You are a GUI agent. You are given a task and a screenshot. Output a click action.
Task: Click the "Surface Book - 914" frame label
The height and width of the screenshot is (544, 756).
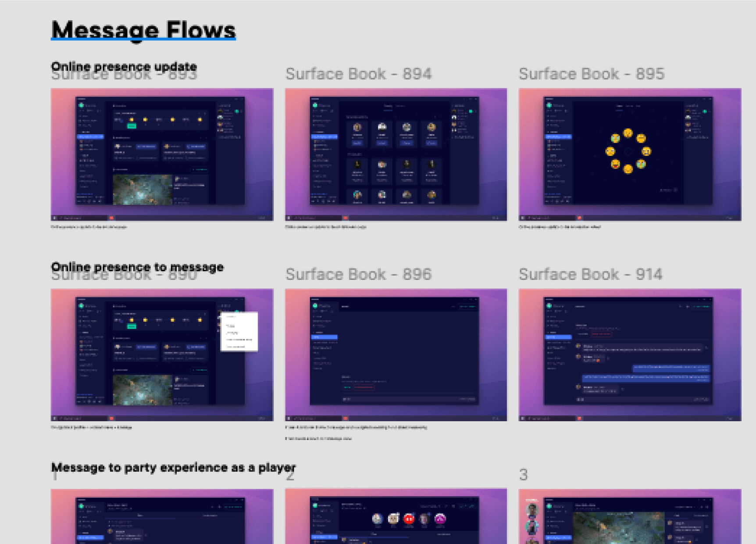[590, 274]
